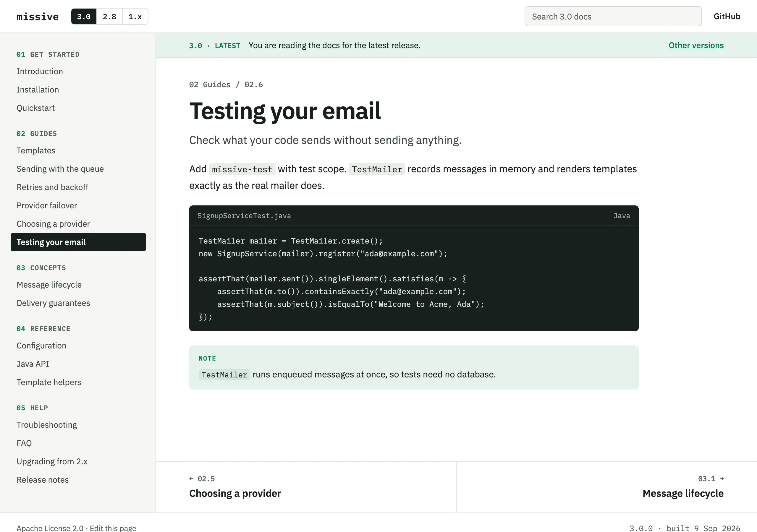Image resolution: width=757 pixels, height=532 pixels.
Task: Go to next page Message lifecycle
Action: (x=607, y=487)
